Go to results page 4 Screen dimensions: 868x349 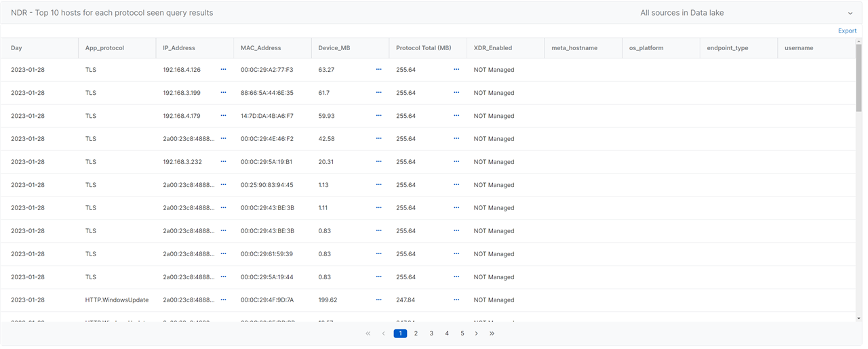click(x=447, y=333)
